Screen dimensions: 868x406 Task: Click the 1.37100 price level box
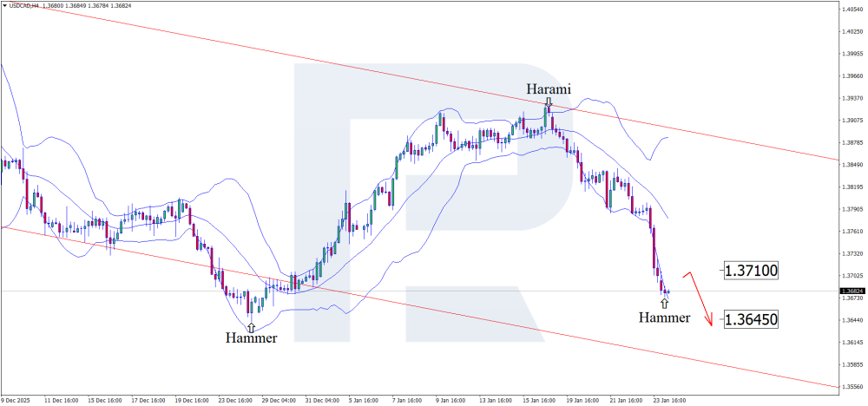pos(752,272)
